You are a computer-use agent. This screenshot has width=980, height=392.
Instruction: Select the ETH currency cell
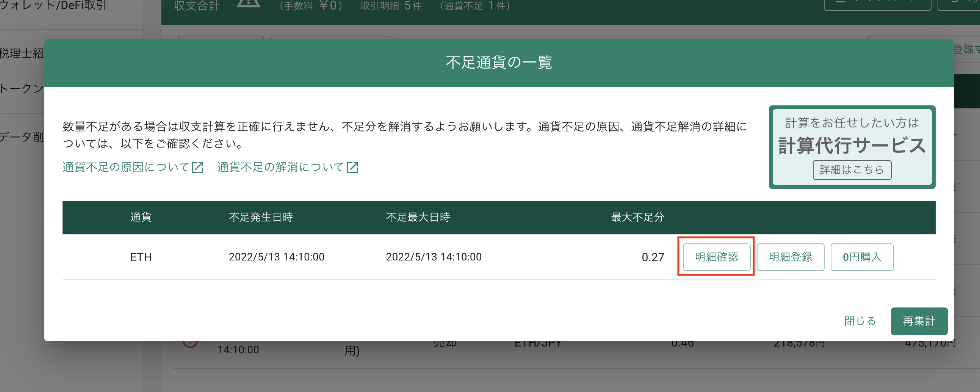tap(141, 257)
